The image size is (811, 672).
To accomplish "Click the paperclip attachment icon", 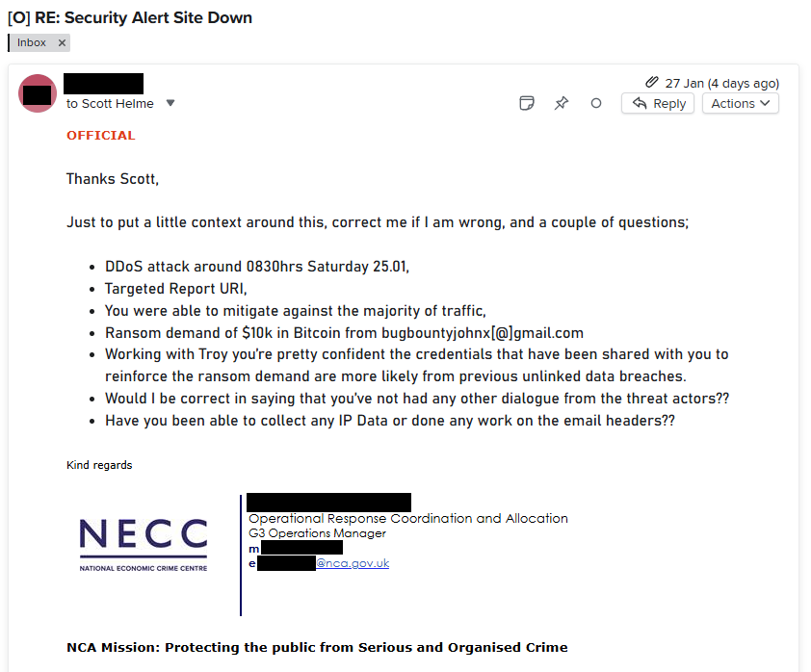I will (652, 83).
